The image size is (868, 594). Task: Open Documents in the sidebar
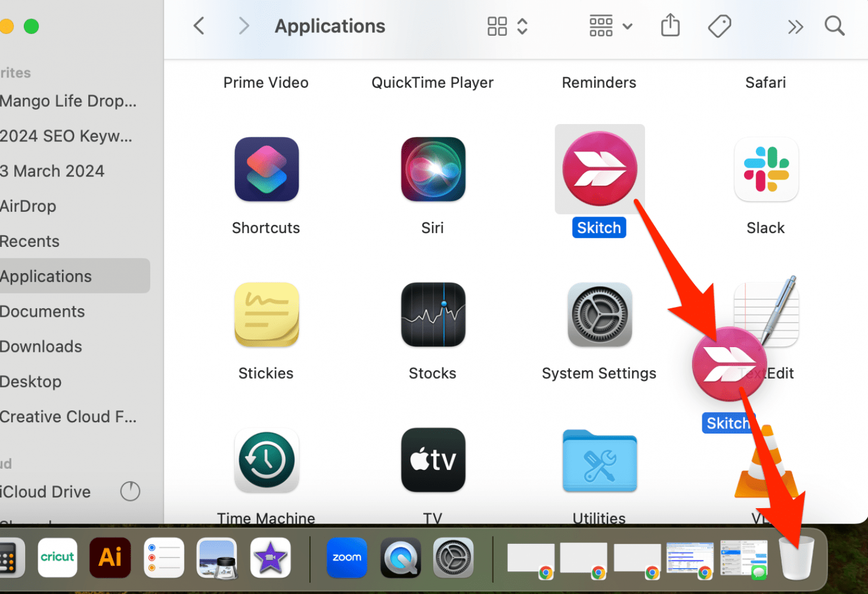pyautogui.click(x=42, y=311)
